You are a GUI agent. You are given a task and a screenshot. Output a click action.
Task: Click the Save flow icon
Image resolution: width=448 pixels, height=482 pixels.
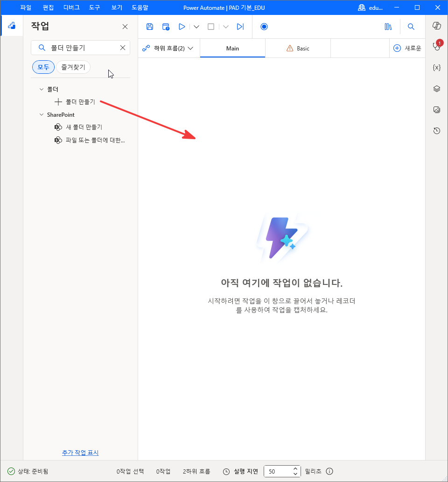(x=149, y=27)
